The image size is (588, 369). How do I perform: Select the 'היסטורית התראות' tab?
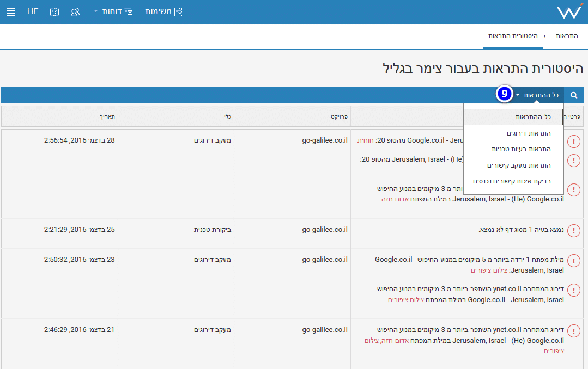[x=513, y=36]
